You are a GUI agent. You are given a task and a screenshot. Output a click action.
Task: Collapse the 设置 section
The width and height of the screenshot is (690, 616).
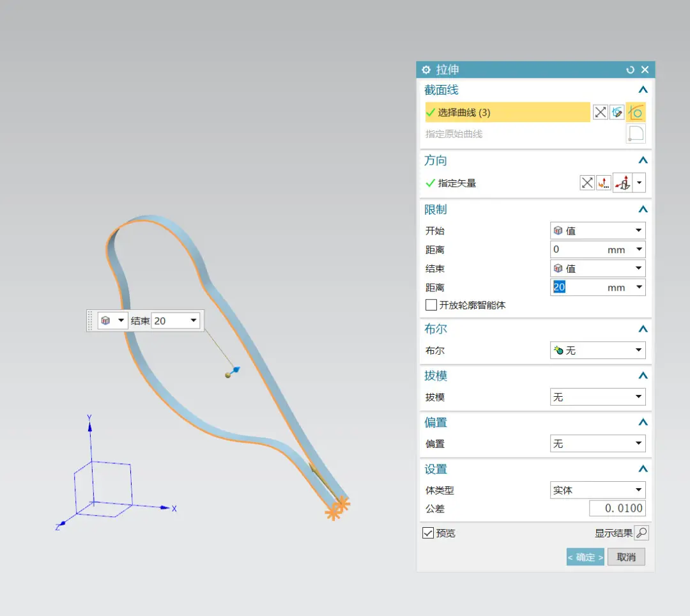coord(643,469)
